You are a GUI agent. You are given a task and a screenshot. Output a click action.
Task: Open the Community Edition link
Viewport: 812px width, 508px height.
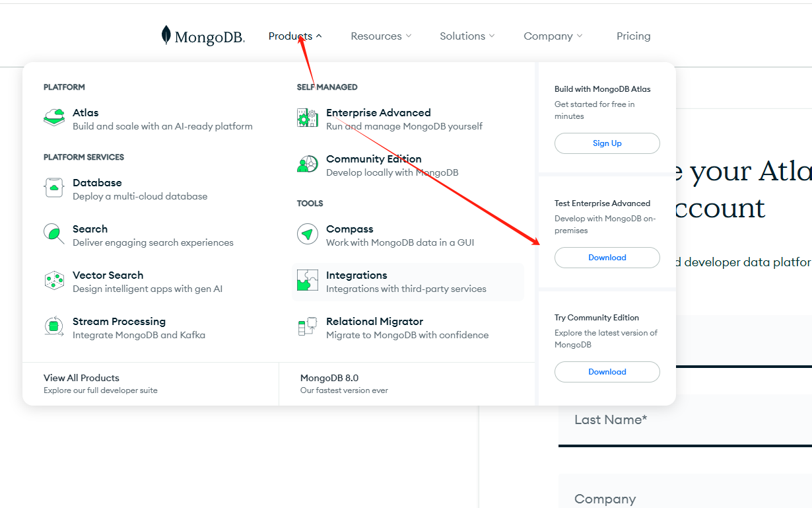pyautogui.click(x=374, y=159)
